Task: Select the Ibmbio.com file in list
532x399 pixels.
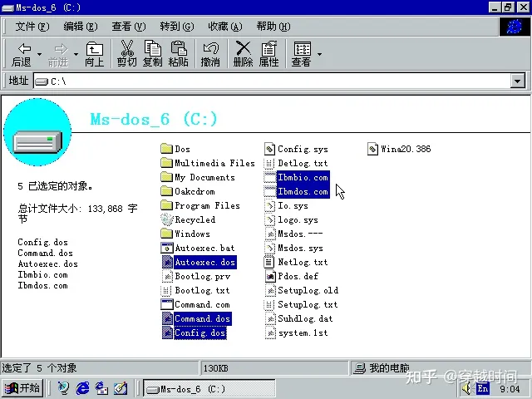Action: point(297,177)
